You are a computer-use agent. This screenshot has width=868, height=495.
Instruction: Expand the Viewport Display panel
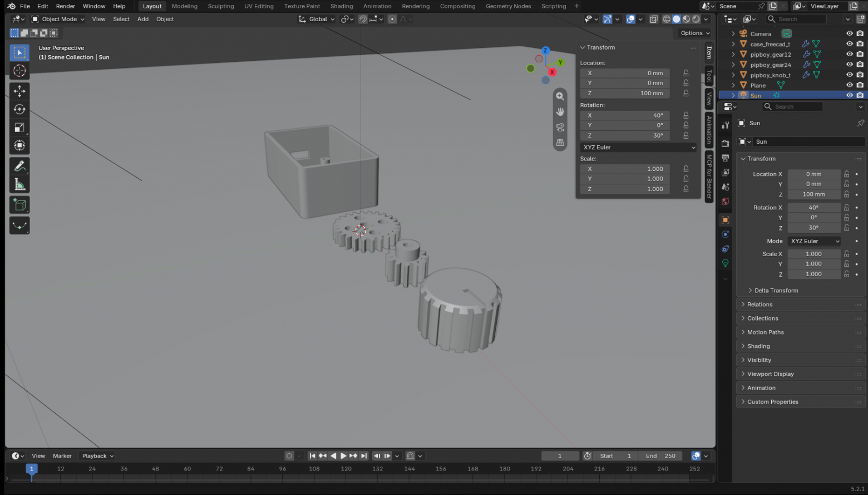[801, 374]
